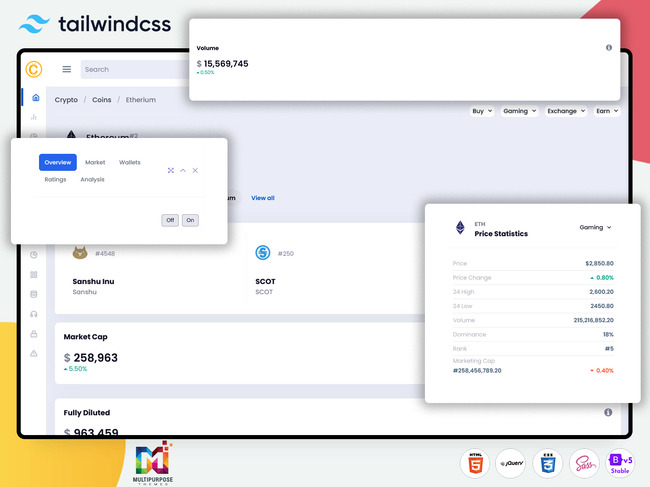Switch to the Wallets tab
The height and width of the screenshot is (487, 650).
tap(130, 162)
